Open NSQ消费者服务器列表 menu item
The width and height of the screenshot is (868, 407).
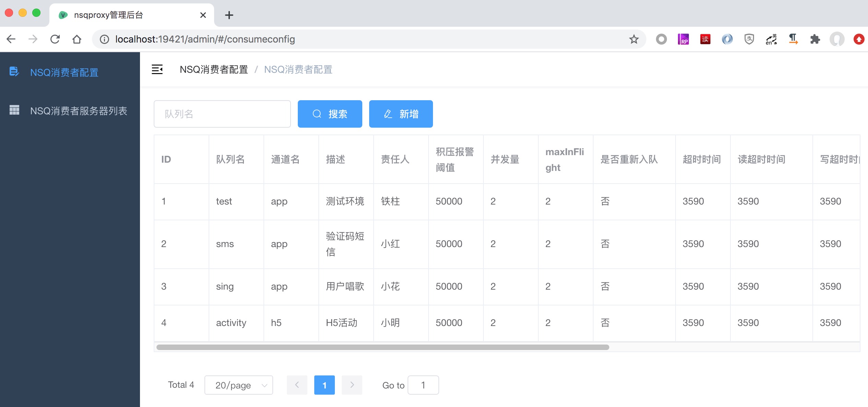point(79,111)
